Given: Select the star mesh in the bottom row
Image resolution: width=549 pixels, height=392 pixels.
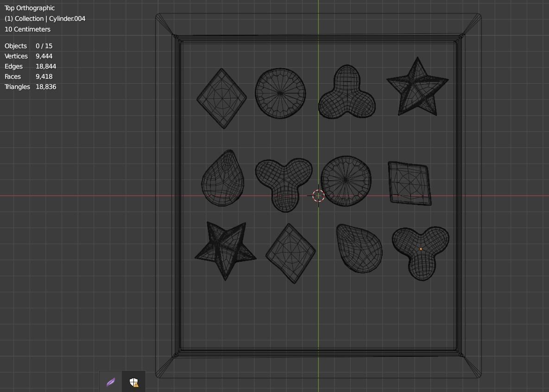Looking at the screenshot, I should coord(226,251).
